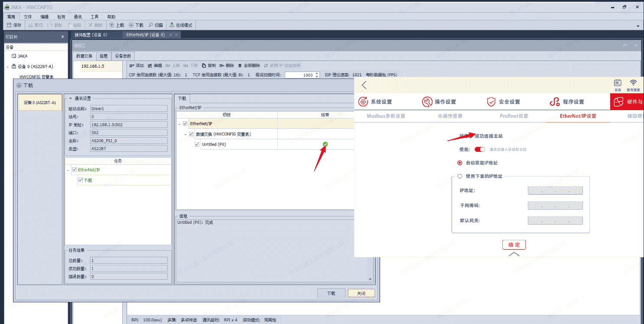This screenshot has height=324, width=644.
Task: Collapse 设备 0 (AS228T-A) tree node
Action: pyautogui.click(x=8, y=67)
